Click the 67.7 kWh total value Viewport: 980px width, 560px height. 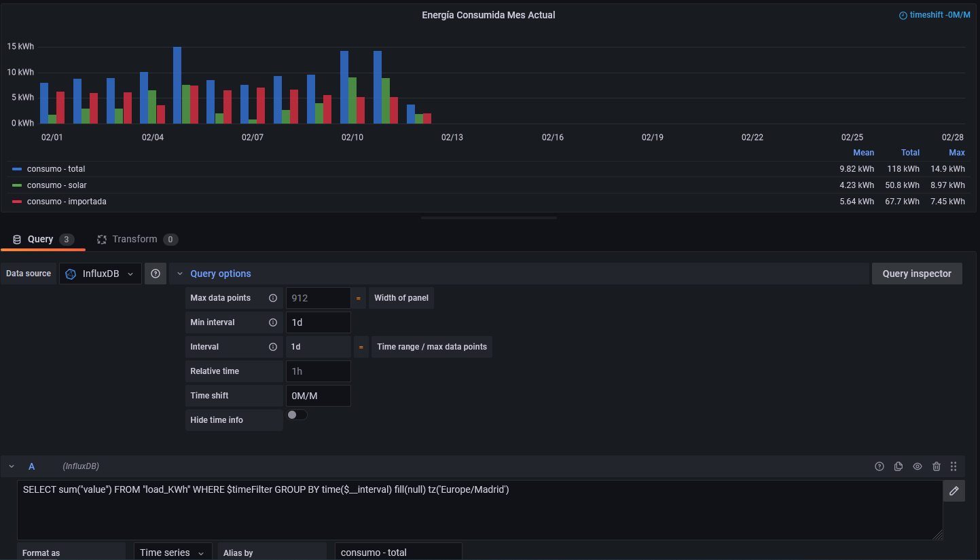[903, 202]
